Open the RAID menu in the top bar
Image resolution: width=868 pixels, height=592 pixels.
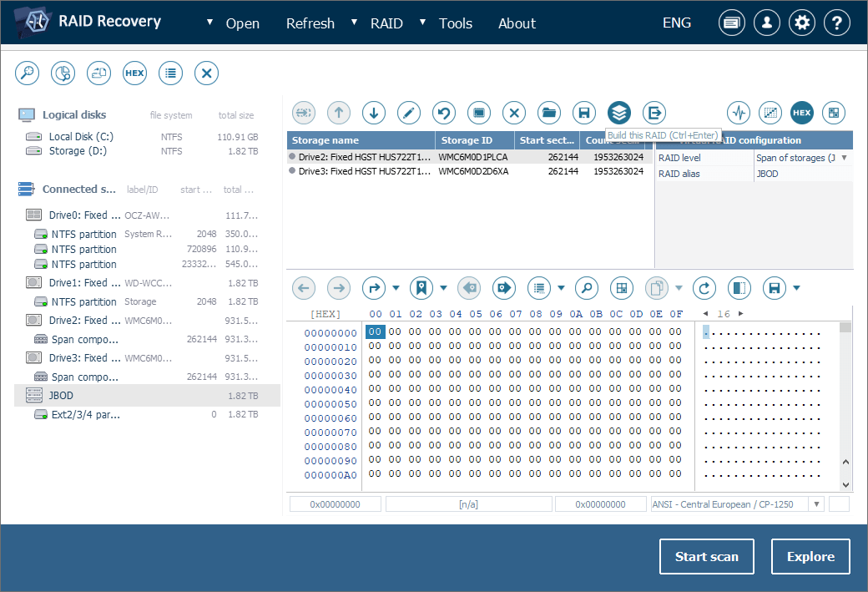coord(386,23)
